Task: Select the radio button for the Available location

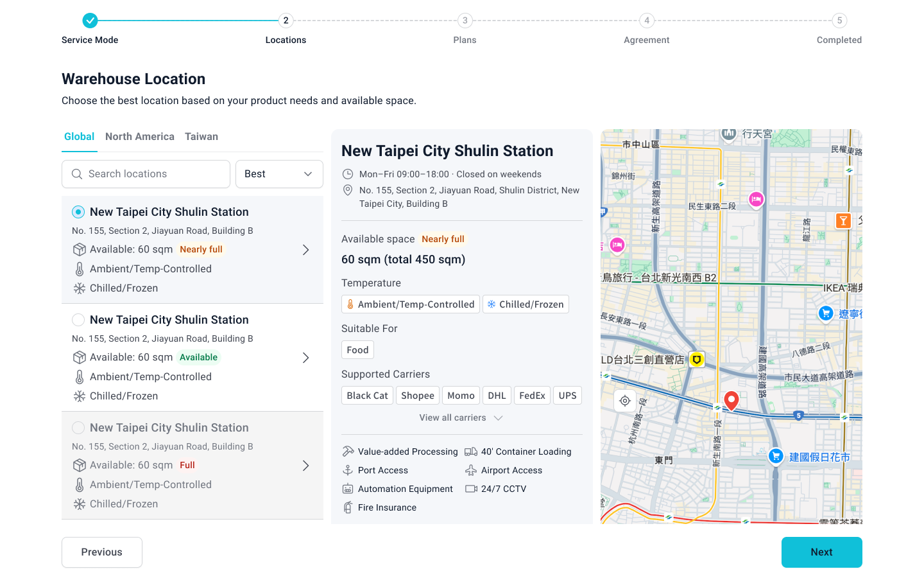Action: pos(78,320)
